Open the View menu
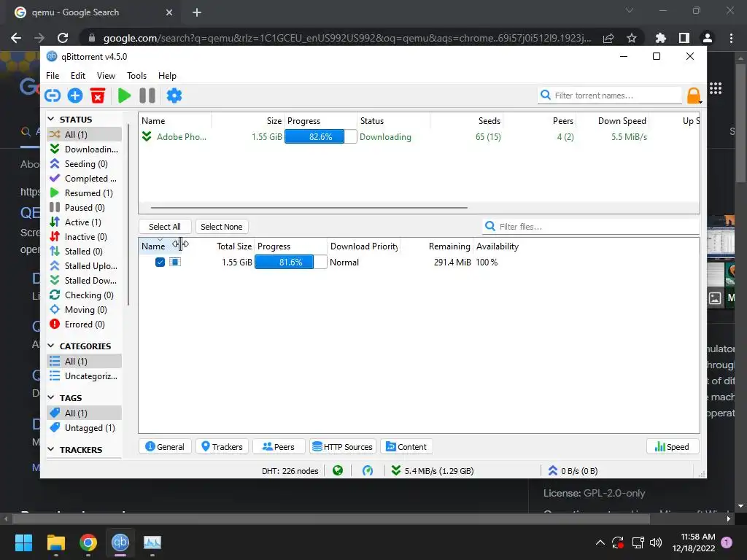Viewport: 747px width, 560px height. click(x=106, y=76)
